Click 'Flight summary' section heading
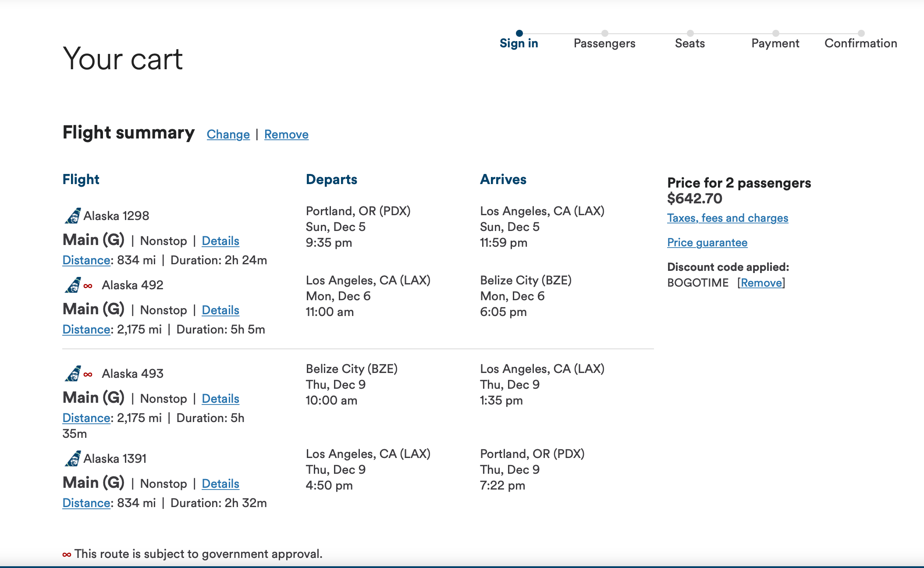 (x=128, y=132)
